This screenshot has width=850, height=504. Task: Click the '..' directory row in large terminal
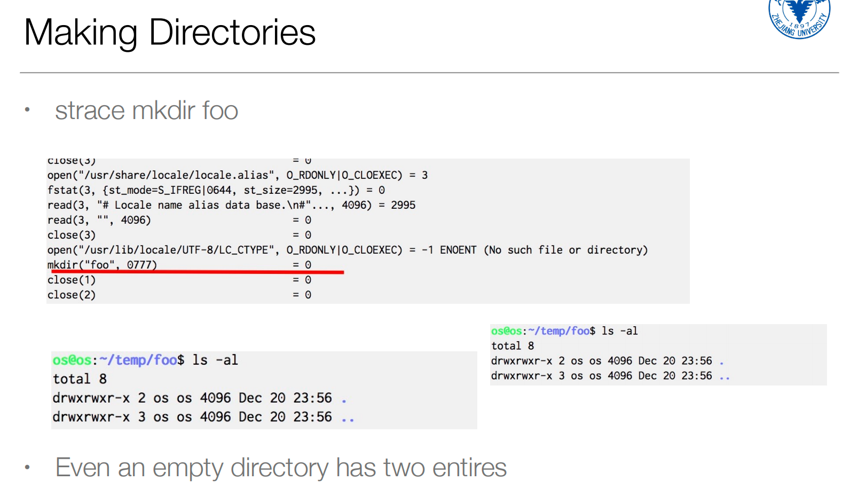tap(203, 417)
